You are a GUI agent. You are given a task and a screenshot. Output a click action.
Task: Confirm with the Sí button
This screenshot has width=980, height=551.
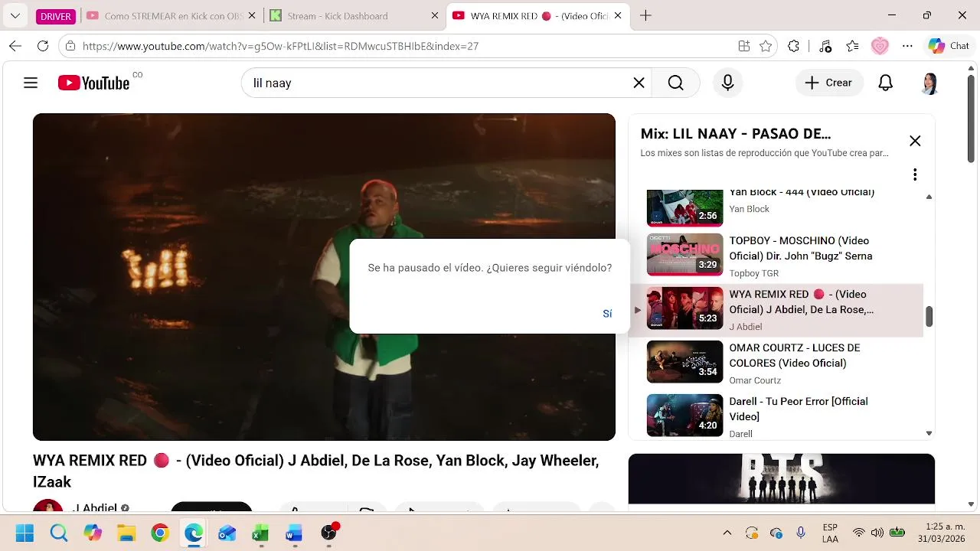coord(607,314)
